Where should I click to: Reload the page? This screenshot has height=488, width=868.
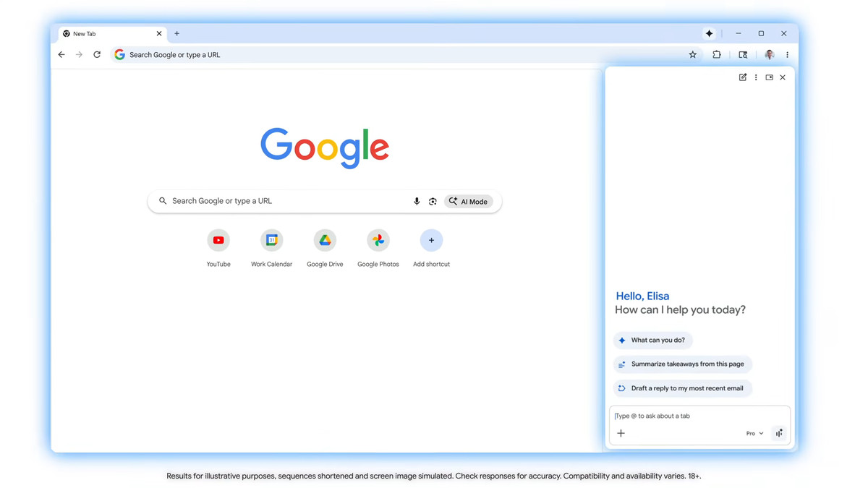pos(97,54)
